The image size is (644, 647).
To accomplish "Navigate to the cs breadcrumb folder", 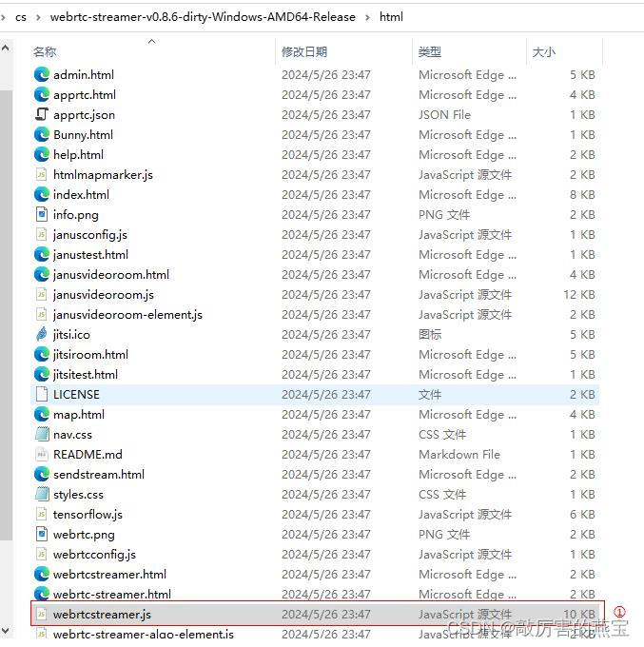I will (21, 17).
